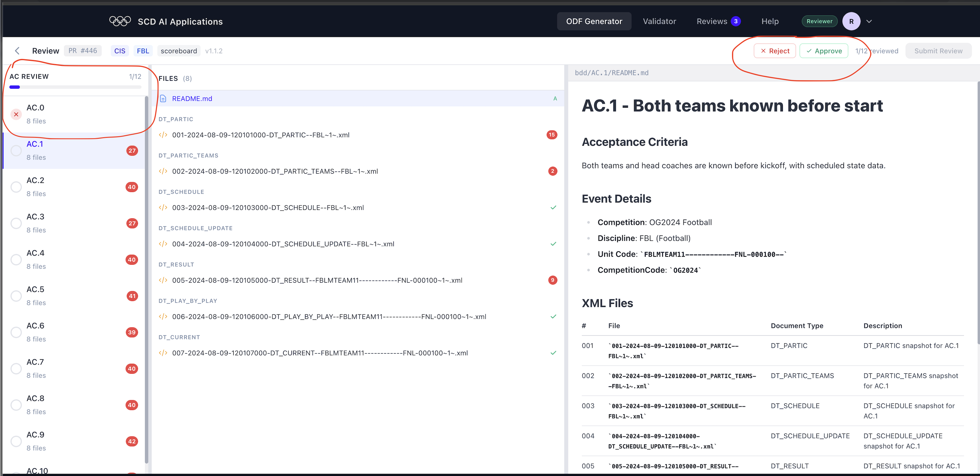Click the red 9 error badge on DT_RESULT file
Screen dimensions: 980x476
tap(553, 280)
